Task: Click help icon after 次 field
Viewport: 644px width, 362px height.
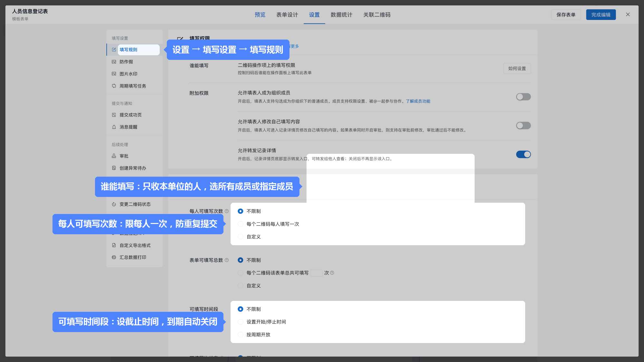Action: [x=332, y=273]
